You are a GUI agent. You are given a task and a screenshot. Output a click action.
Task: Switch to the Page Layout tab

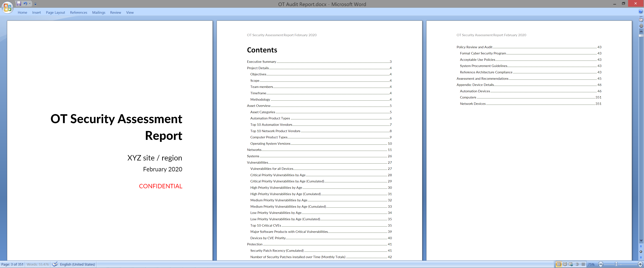55,13
